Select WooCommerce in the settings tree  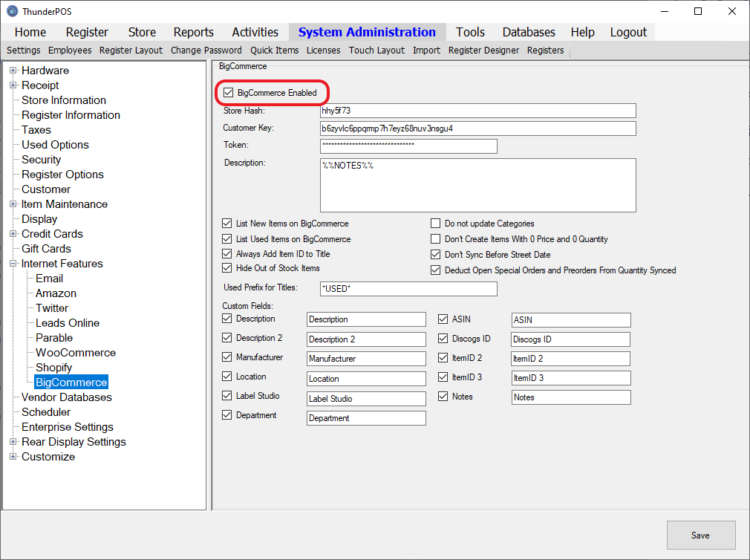(76, 353)
